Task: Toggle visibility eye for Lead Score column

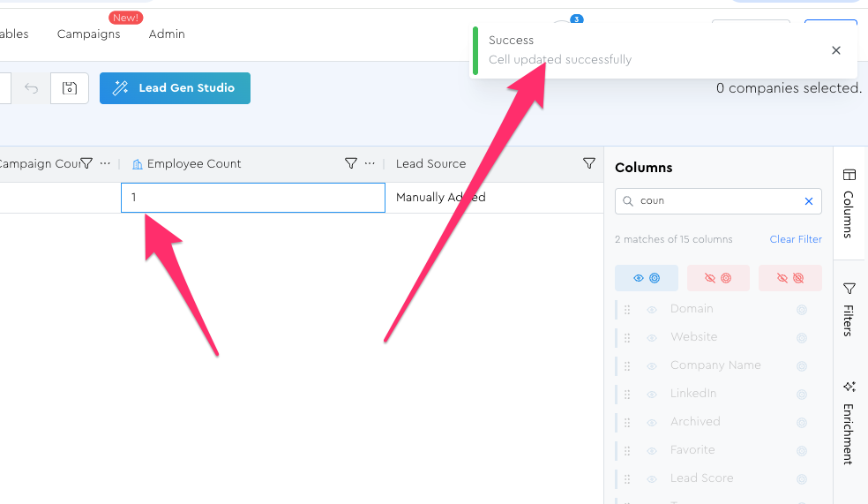Action: click(x=652, y=478)
